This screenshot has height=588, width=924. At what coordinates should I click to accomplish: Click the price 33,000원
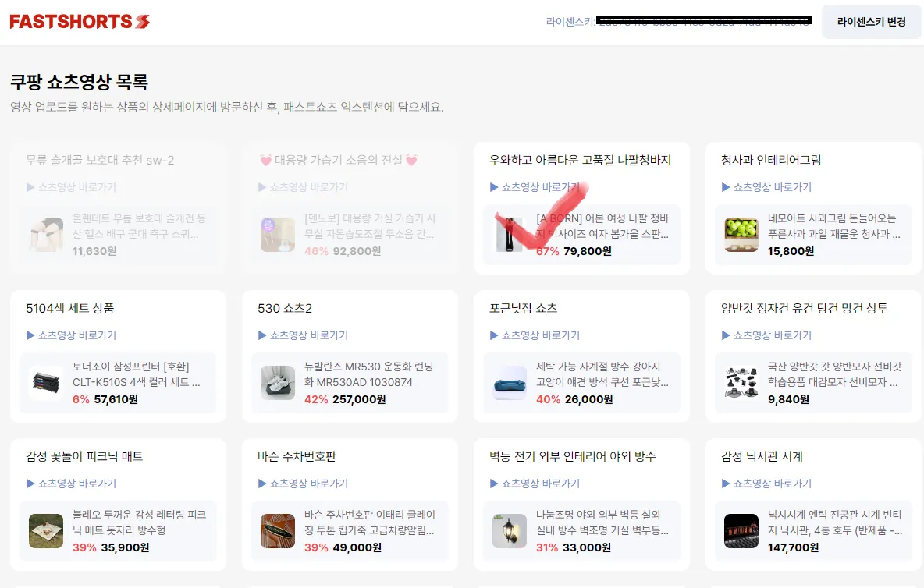587,548
